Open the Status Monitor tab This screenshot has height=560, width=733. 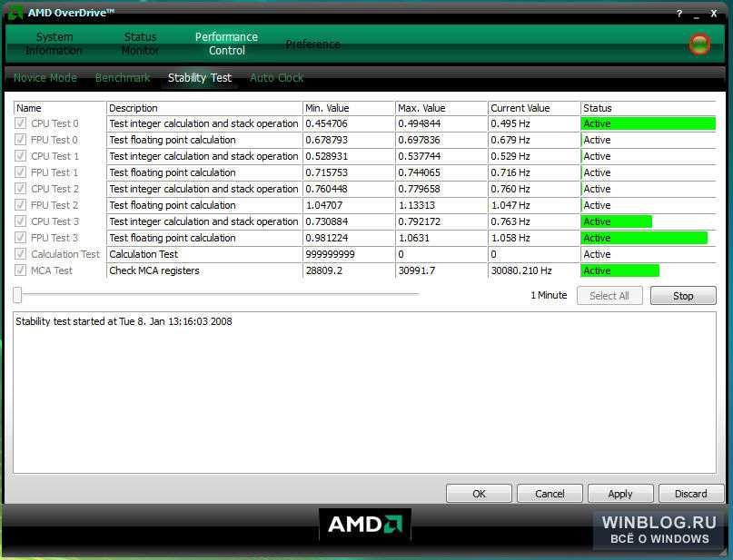click(x=140, y=44)
